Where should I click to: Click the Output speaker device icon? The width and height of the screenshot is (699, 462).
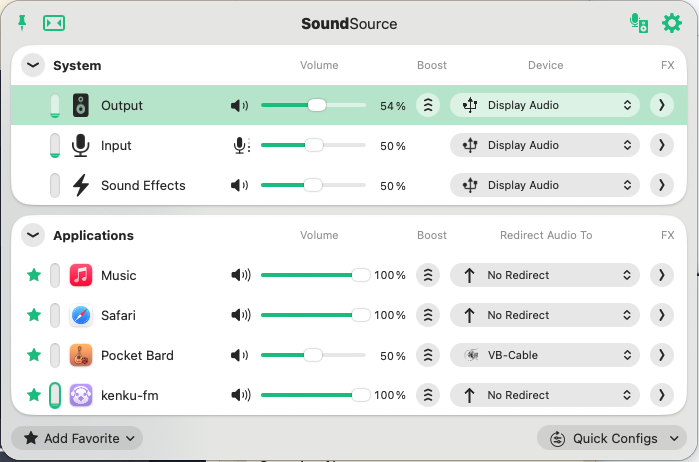point(81,106)
